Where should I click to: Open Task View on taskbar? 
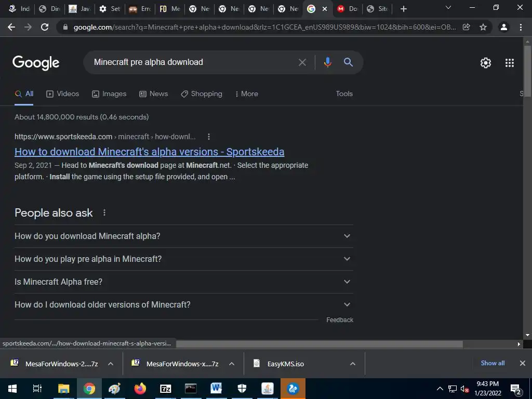37,389
